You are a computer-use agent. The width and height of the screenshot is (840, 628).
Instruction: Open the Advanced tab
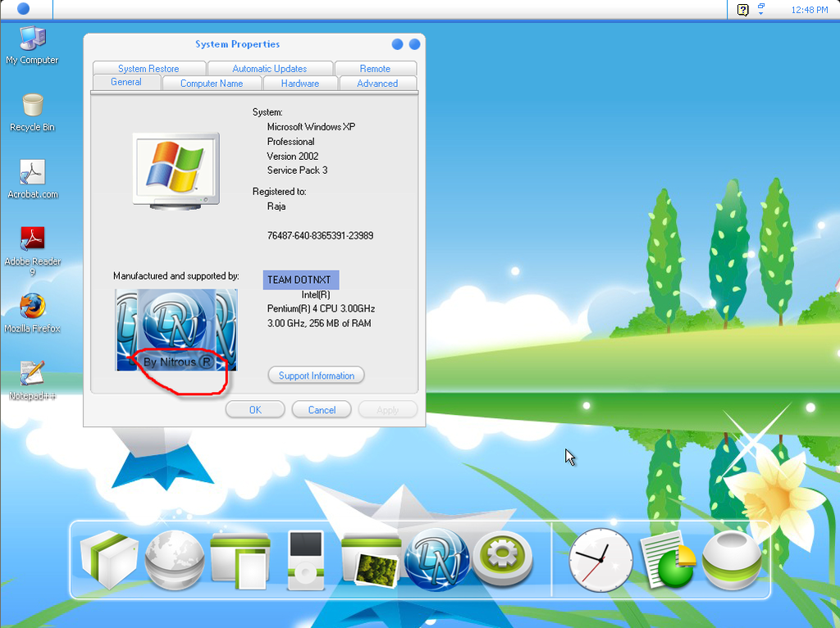click(x=377, y=84)
